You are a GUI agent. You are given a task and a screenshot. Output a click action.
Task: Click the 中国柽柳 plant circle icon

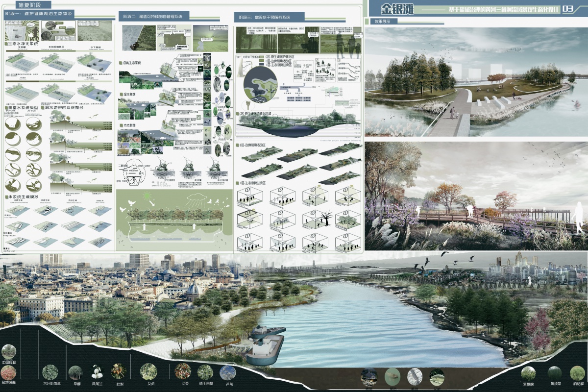click(x=8, y=351)
